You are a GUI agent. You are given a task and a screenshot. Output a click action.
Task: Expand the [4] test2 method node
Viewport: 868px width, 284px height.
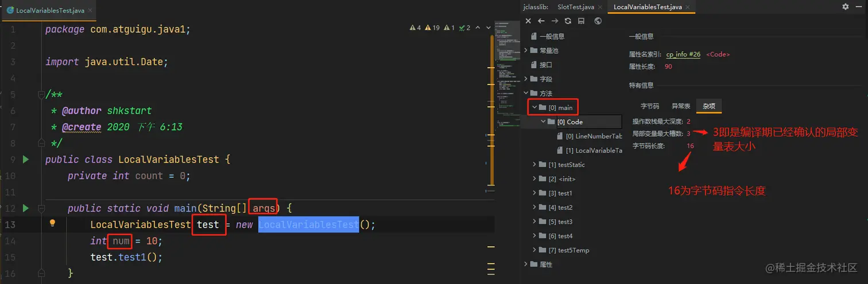click(534, 208)
